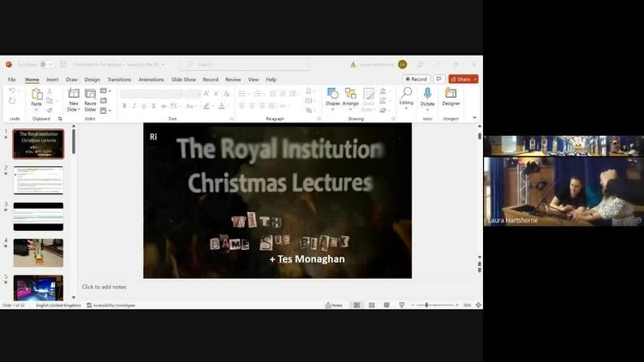Toggle Notes pane in status bar
This screenshot has width=644, height=362.
(x=333, y=305)
